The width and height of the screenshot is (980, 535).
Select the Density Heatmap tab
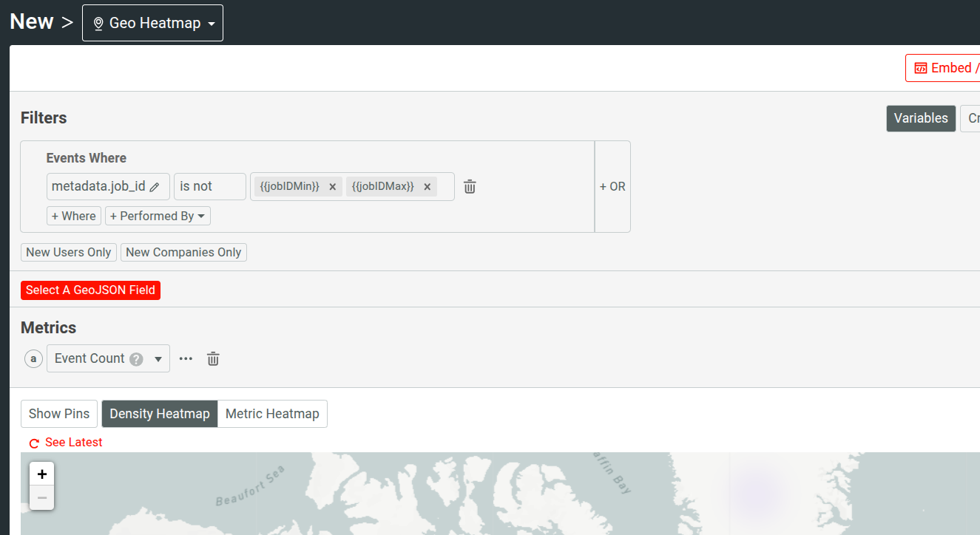[159, 414]
